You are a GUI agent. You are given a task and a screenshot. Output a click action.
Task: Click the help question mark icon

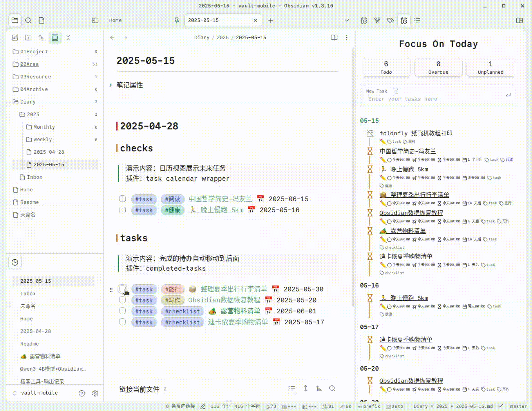pyautogui.click(x=82, y=393)
